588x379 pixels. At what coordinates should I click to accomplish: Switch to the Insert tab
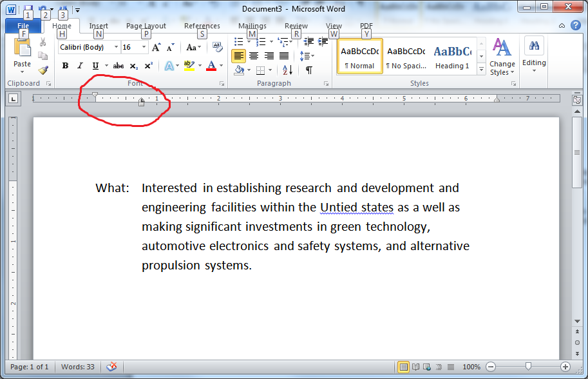pos(99,26)
